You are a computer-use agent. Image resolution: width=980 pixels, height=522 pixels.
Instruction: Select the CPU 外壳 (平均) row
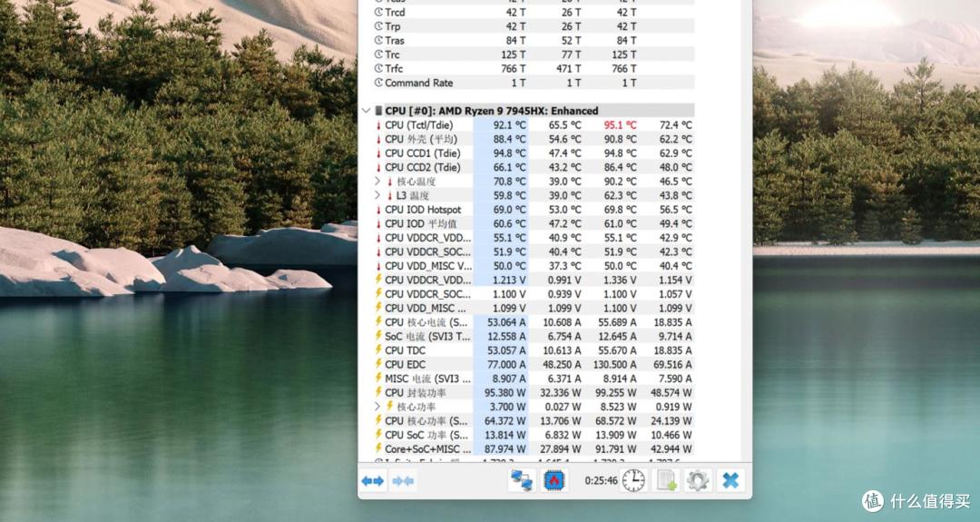click(534, 140)
